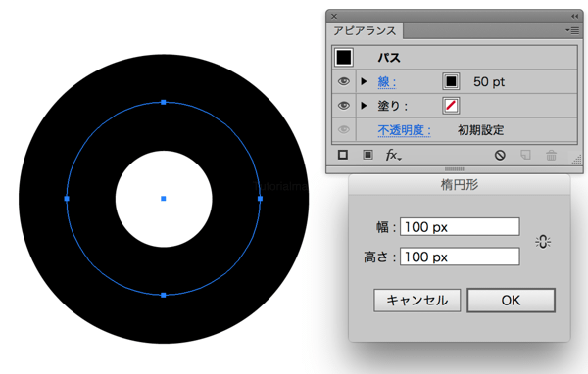This screenshot has width=588, height=374.
Task: Click the 楕円形 dialog title bar
Action: [460, 185]
